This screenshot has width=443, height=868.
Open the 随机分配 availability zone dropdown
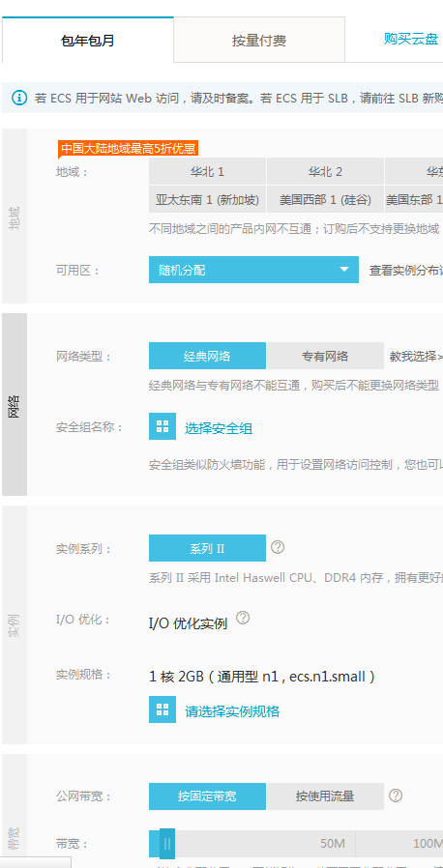253,270
